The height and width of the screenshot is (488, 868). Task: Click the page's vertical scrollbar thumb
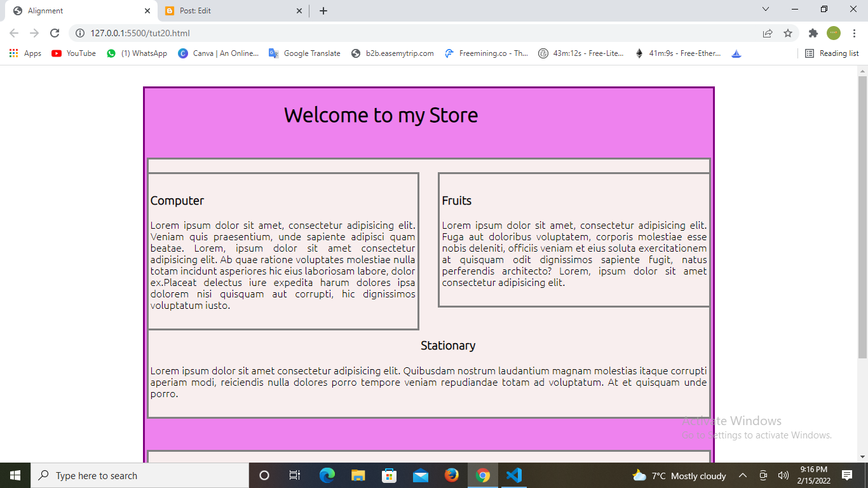(x=862, y=216)
